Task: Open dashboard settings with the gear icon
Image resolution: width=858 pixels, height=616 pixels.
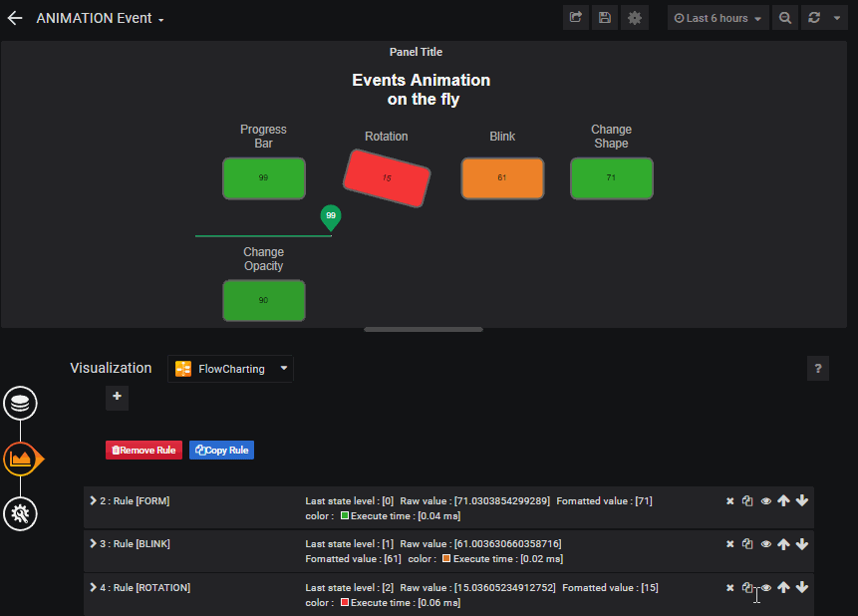Action: (x=635, y=17)
